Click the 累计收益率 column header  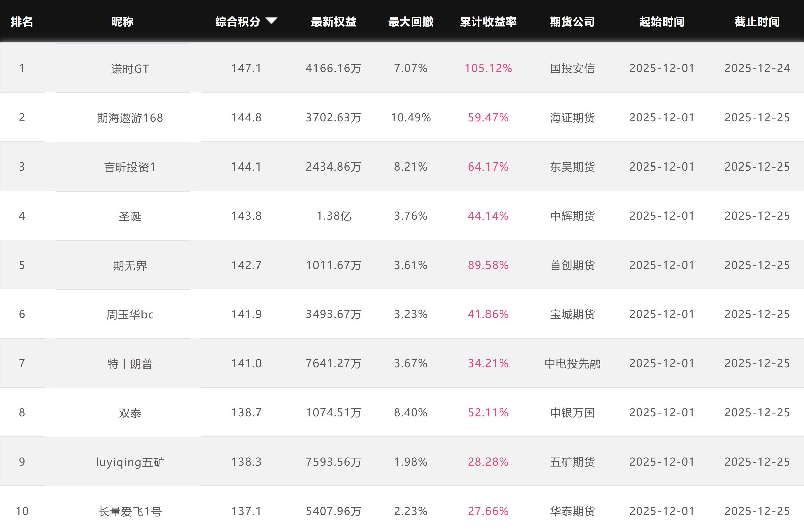[x=488, y=22]
